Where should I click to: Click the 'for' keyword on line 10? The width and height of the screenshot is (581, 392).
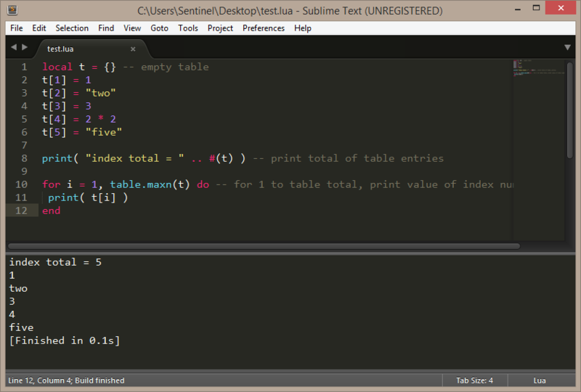coord(51,184)
